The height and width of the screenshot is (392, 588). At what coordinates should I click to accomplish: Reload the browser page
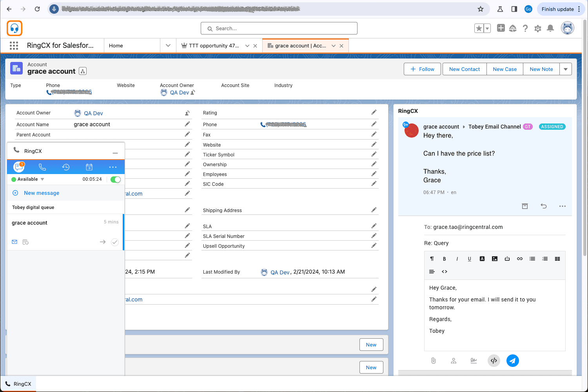(x=37, y=9)
